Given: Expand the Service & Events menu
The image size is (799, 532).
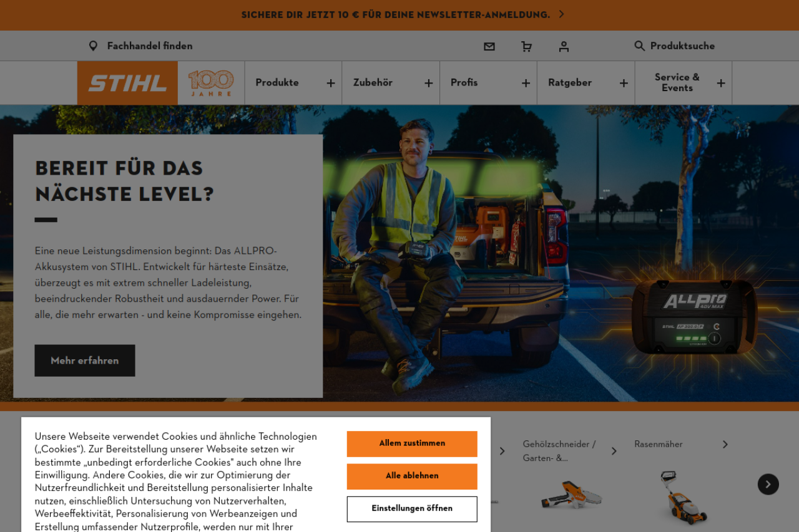Looking at the screenshot, I should 684,83.
